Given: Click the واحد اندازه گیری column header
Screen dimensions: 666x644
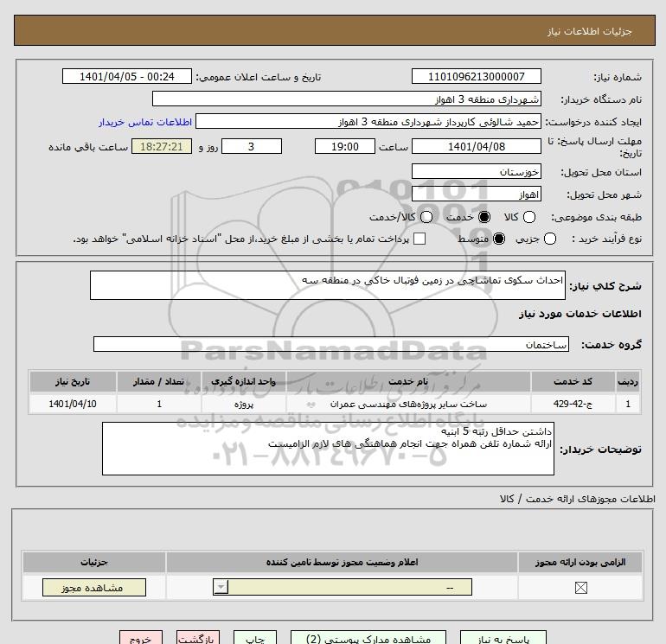Looking at the screenshot, I should pos(243,381).
